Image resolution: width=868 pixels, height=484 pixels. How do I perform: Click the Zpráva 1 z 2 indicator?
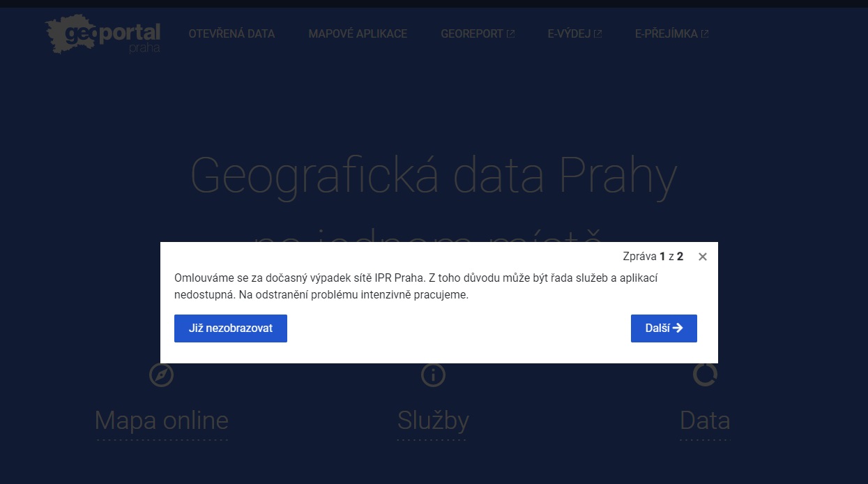coord(654,257)
